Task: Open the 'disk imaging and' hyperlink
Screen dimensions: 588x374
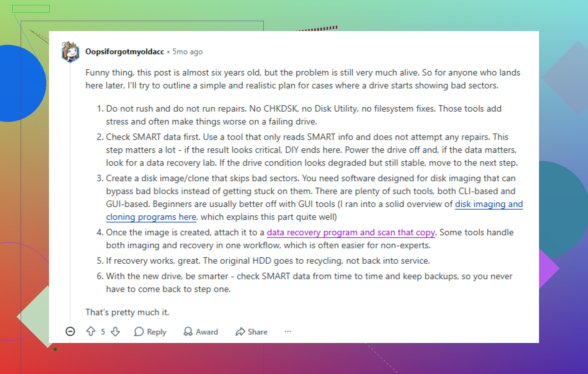Action: coord(489,204)
